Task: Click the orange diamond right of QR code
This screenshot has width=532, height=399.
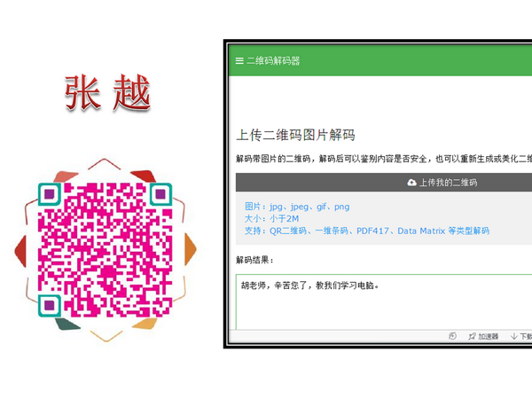Action: (x=191, y=249)
